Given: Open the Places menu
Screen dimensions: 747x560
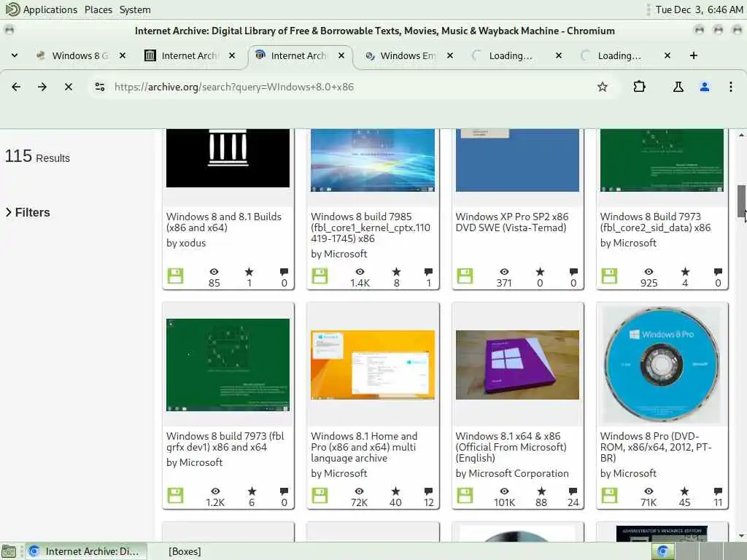Looking at the screenshot, I should click(98, 9).
